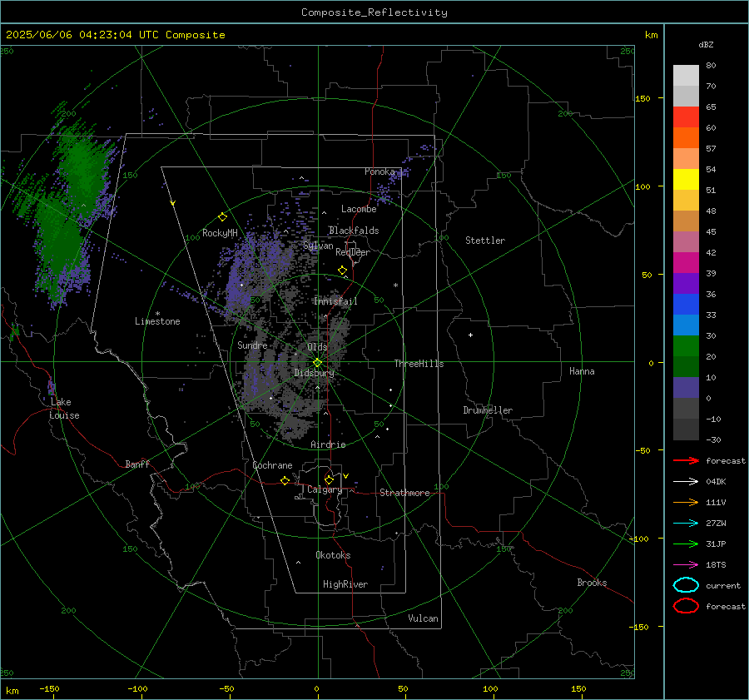The width and height of the screenshot is (749, 700).
Task: Click the Drumheller city label
Action: [488, 410]
